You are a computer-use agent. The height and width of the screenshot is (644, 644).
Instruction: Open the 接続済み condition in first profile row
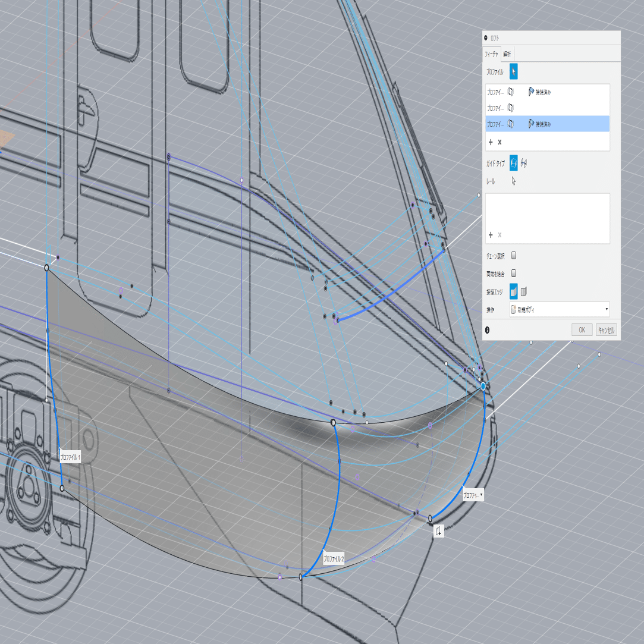point(539,92)
